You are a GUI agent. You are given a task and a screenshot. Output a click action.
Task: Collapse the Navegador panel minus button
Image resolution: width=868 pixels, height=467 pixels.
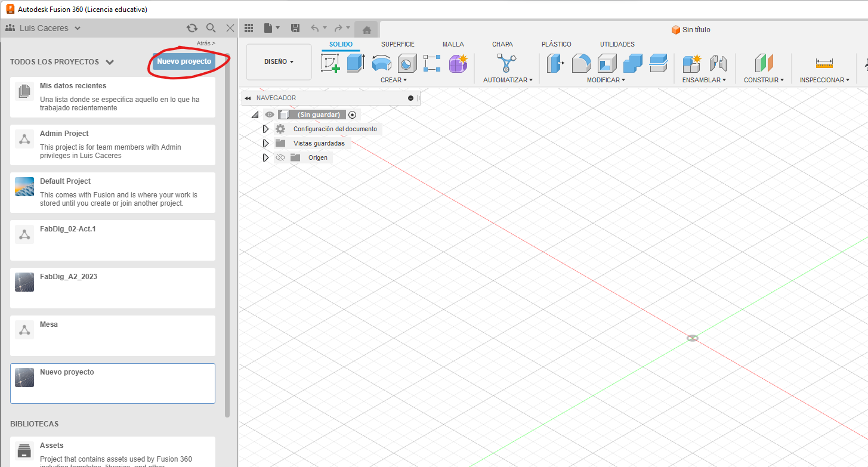tap(410, 98)
